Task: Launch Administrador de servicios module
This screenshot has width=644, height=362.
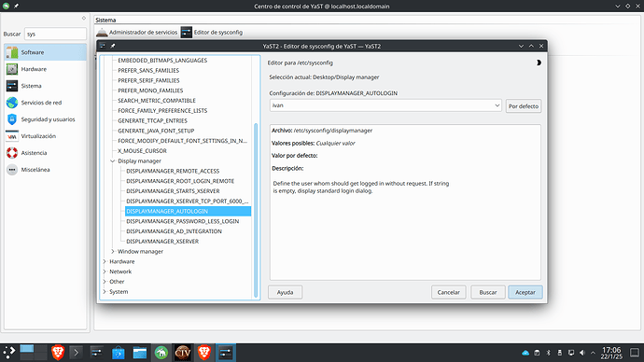Action: 137,32
